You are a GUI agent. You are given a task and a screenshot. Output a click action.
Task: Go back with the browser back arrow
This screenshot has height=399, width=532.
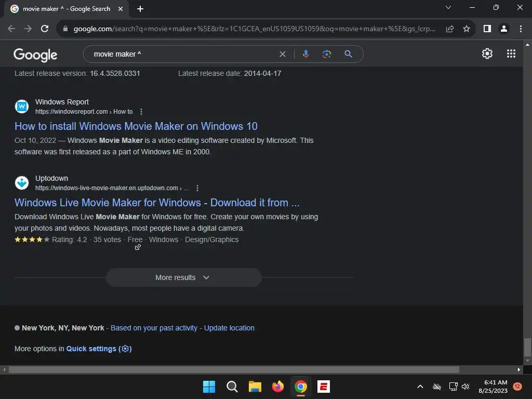tap(11, 29)
